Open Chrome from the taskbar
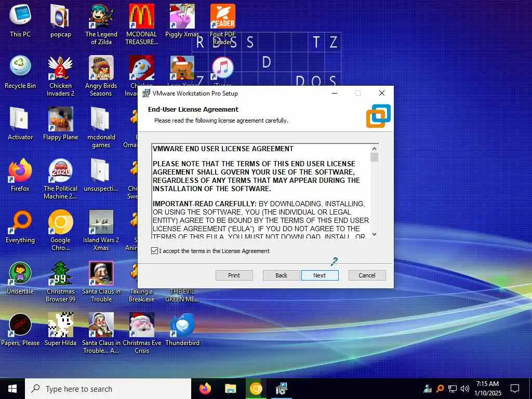 coord(256,389)
